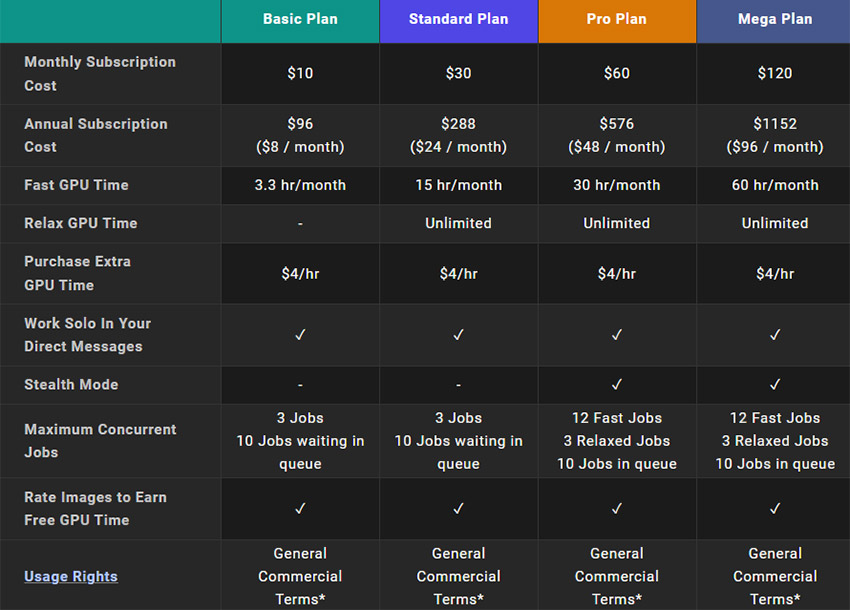Click the 60 hr/month Fast GPU cell
The image size is (850, 610).
tap(774, 185)
